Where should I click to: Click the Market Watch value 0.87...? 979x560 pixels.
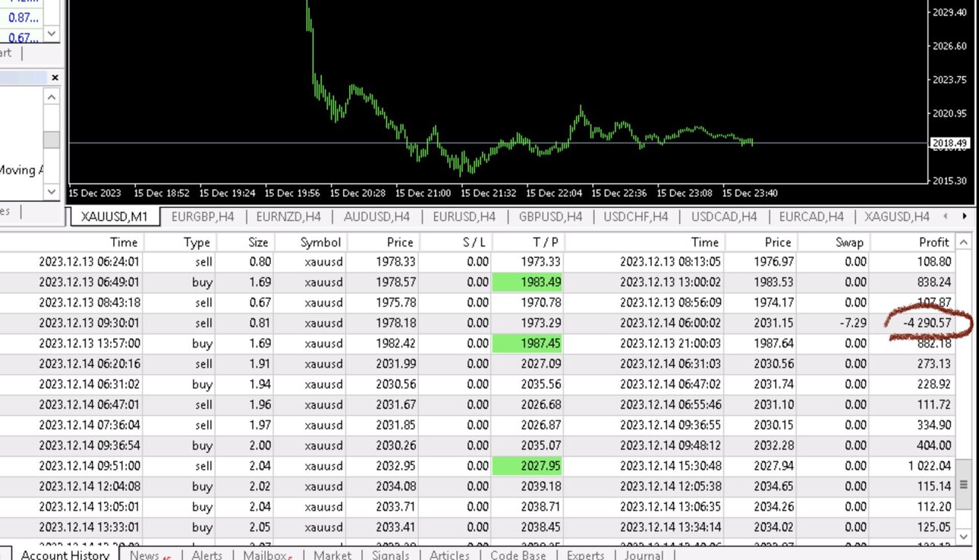pyautogui.click(x=24, y=17)
